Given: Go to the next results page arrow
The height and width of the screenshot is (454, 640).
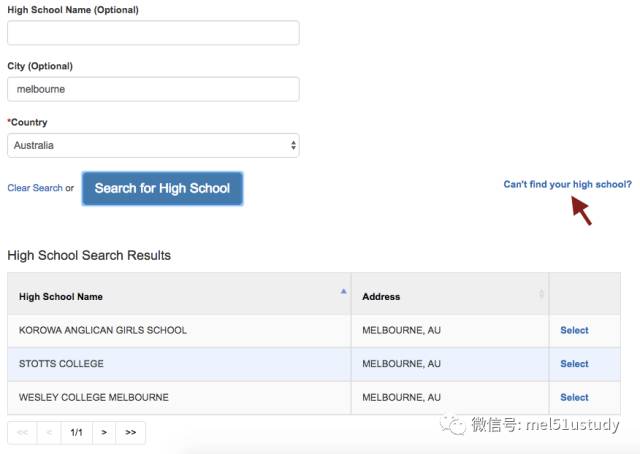Looking at the screenshot, I should click(x=104, y=432).
